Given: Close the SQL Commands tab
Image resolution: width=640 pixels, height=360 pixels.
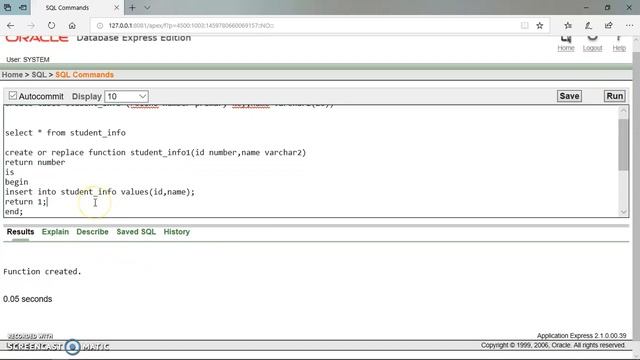Looking at the screenshot, I should click(x=116, y=7).
